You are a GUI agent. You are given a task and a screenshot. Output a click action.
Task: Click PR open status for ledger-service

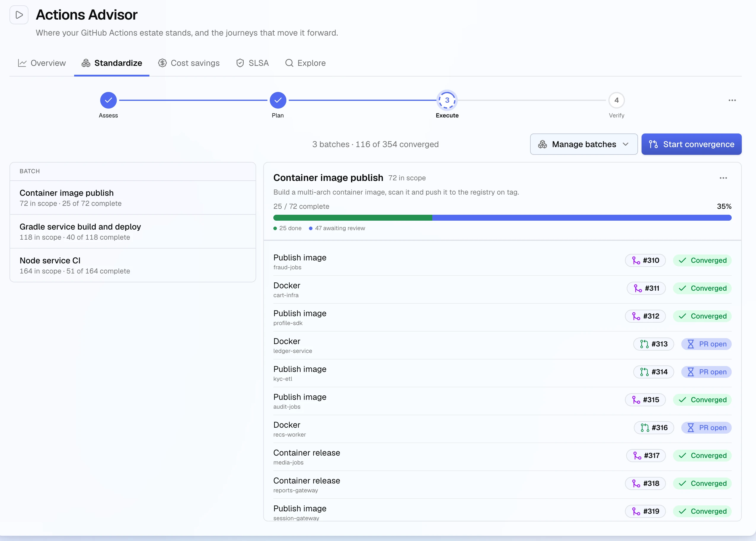[x=706, y=344]
